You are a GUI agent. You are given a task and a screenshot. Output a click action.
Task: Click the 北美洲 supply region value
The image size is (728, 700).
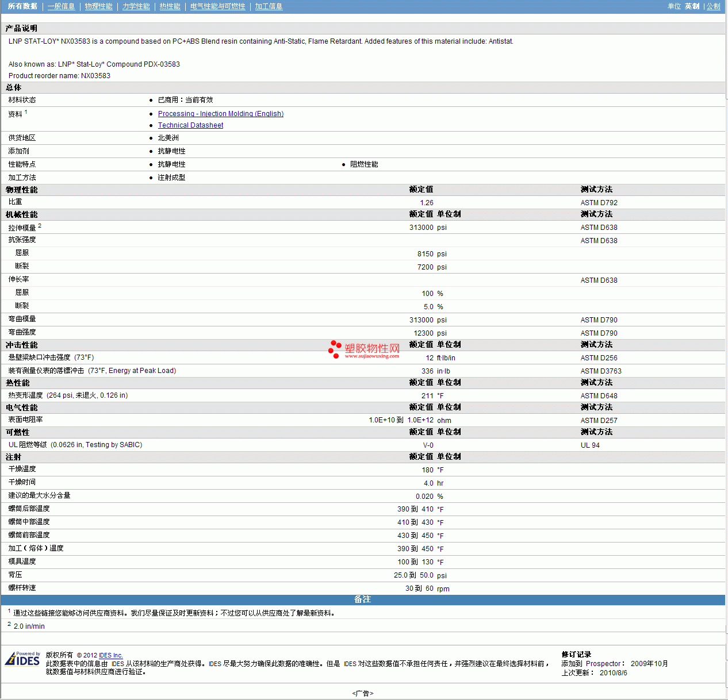[x=168, y=138]
